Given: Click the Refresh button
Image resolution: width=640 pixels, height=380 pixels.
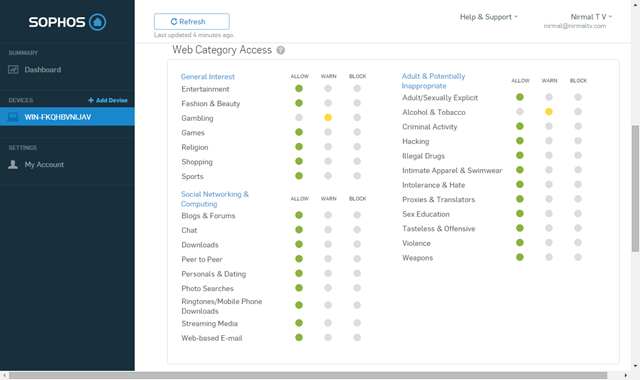Looking at the screenshot, I should click(x=192, y=22).
